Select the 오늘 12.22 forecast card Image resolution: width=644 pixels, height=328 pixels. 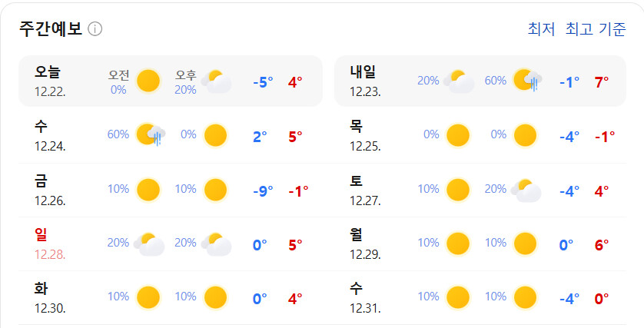[171, 81]
